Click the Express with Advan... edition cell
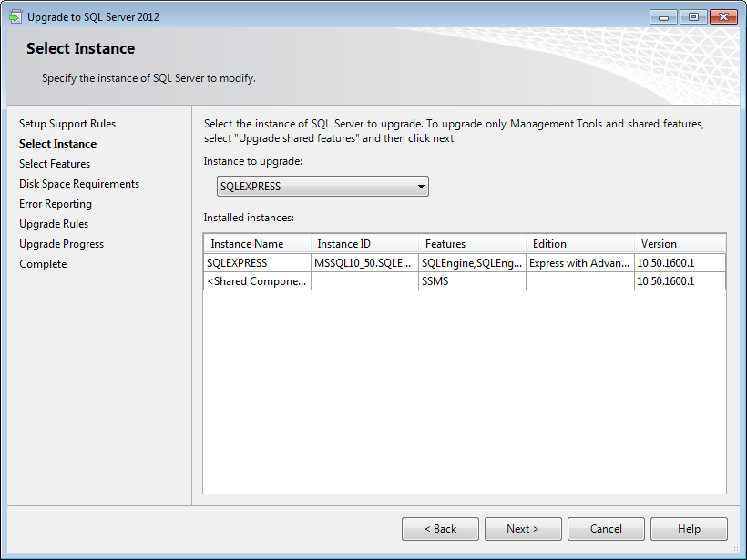The height and width of the screenshot is (560, 747). [x=579, y=263]
